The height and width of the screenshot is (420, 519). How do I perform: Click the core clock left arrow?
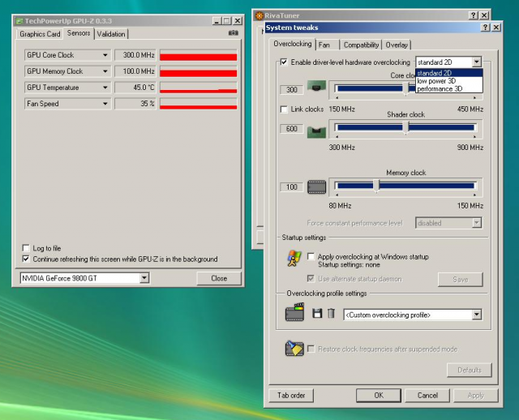337,97
